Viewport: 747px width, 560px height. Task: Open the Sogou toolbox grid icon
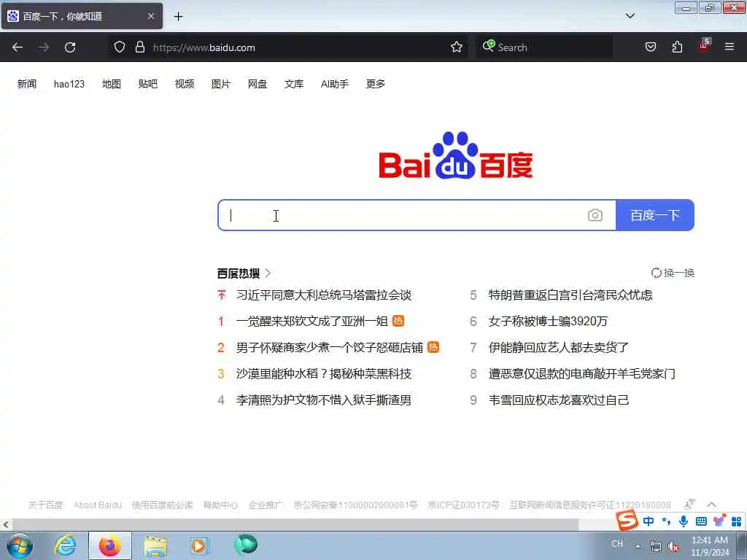[736, 521]
